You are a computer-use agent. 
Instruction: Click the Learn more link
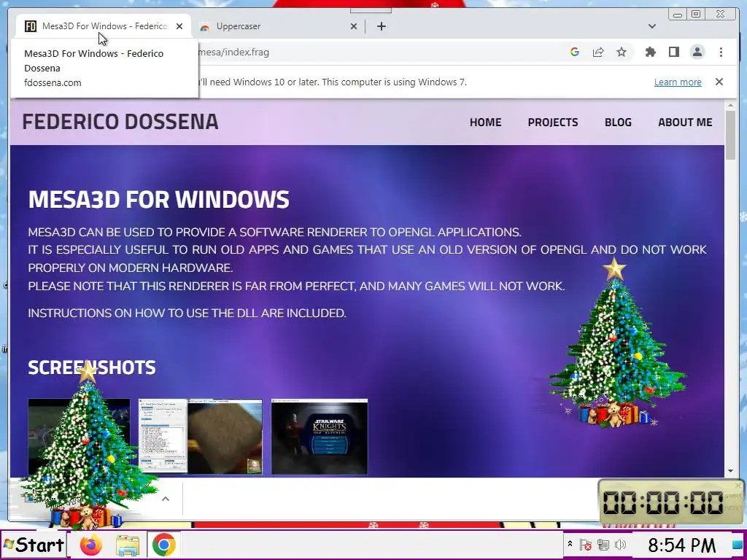click(x=678, y=82)
